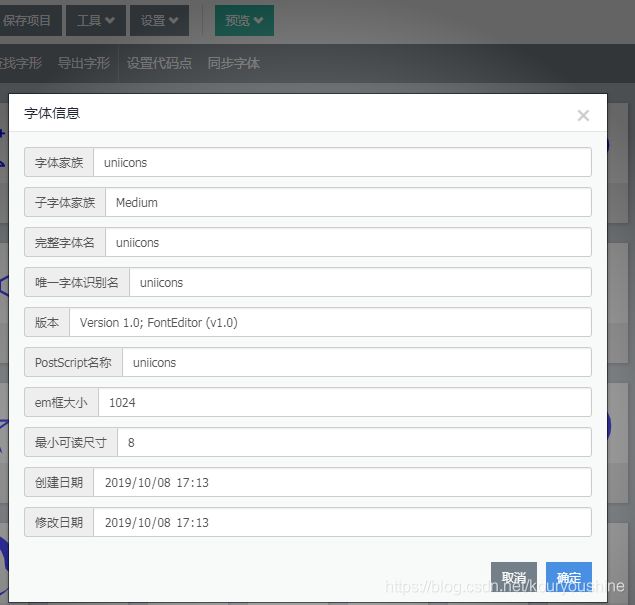Click the 最小可读尺寸 label
Screen dimensions: 635x605
click(71, 442)
